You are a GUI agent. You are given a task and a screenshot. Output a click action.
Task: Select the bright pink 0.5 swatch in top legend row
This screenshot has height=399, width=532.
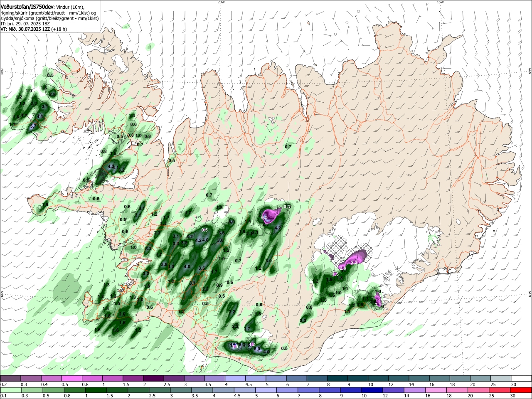72,379
